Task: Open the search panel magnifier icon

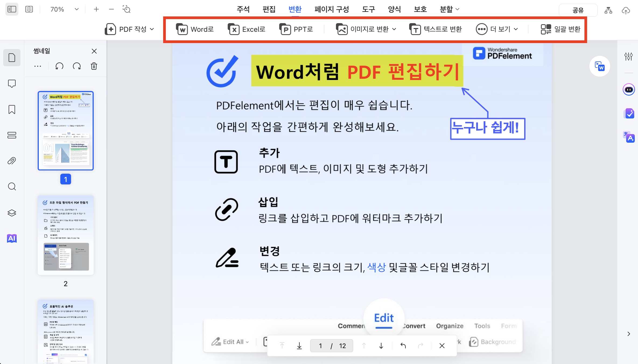Action: 12,187
